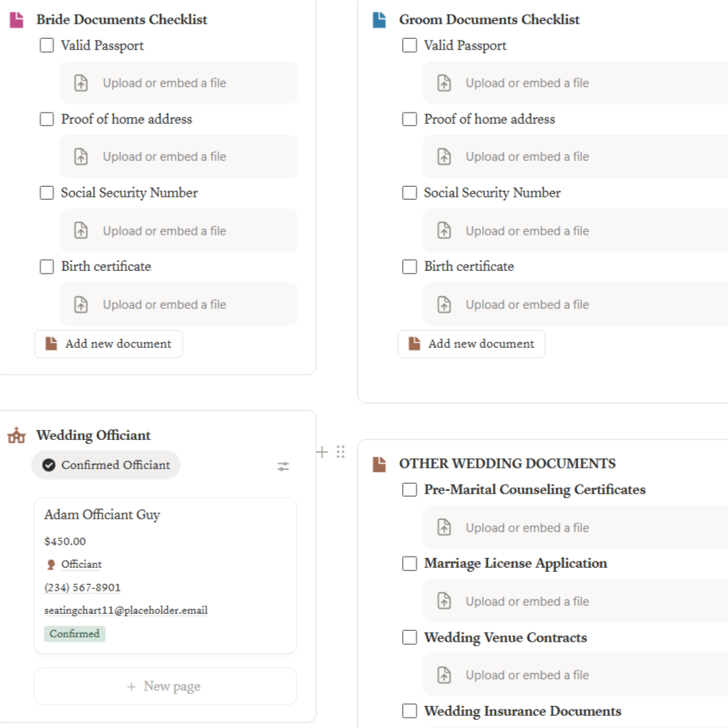Check the Marriage License Application checkbox
The width and height of the screenshot is (728, 728).
(410, 564)
